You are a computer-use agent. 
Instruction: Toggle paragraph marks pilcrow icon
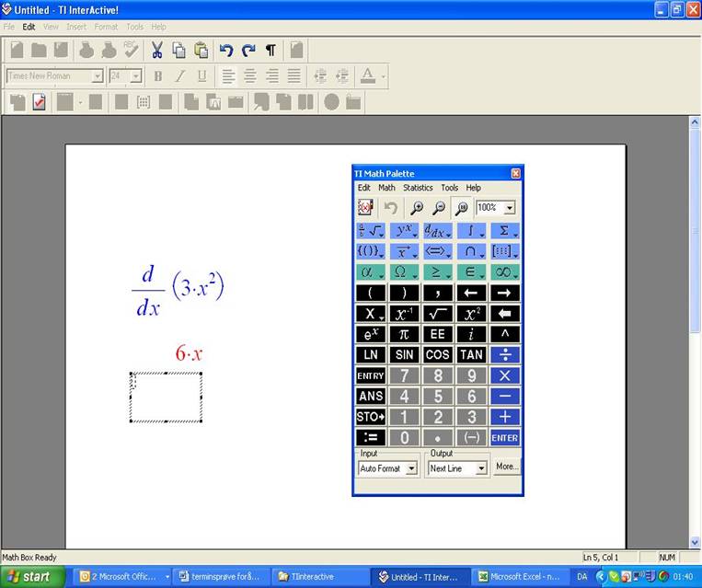click(x=270, y=50)
